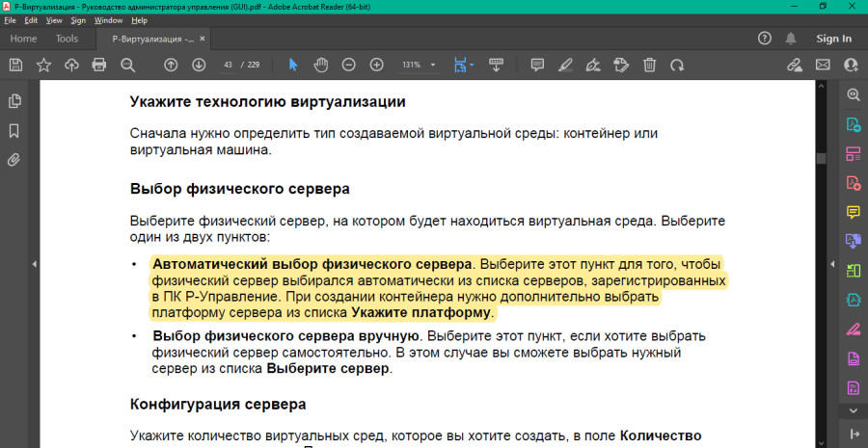Viewport: 868px width, 448px height.
Task: Open the 131% zoom level dropdown
Action: (x=434, y=65)
